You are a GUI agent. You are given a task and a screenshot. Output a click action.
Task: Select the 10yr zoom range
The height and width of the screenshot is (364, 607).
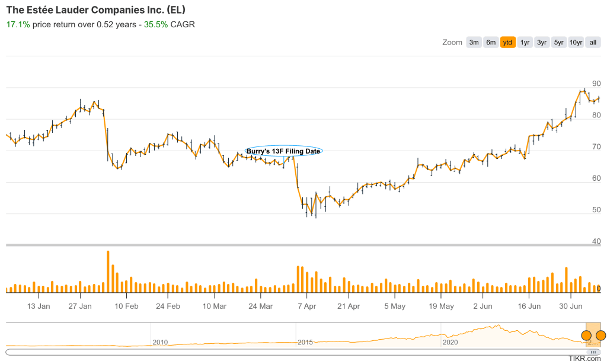576,42
